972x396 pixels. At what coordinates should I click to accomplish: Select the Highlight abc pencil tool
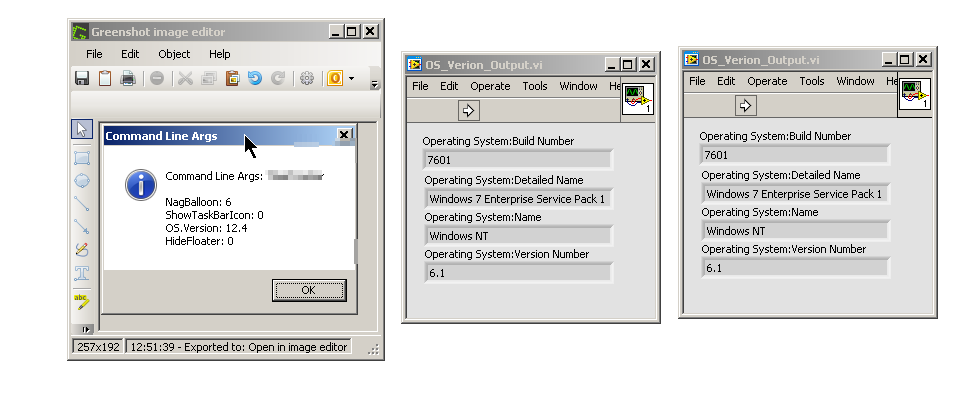82,302
